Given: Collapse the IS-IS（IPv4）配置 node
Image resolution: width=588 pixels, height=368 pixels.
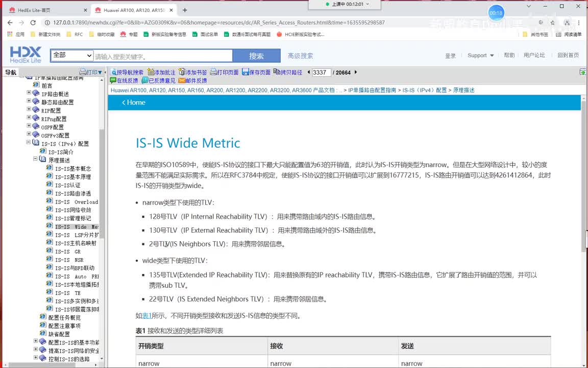Looking at the screenshot, I should point(29,142).
